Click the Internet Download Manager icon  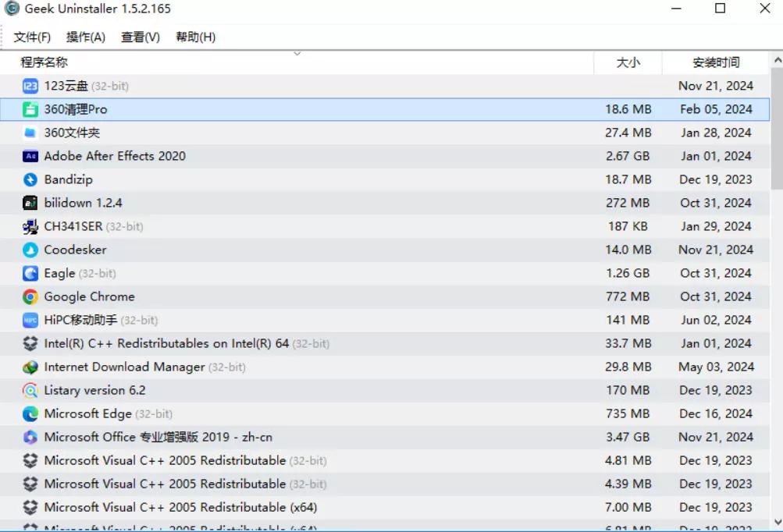click(x=30, y=367)
